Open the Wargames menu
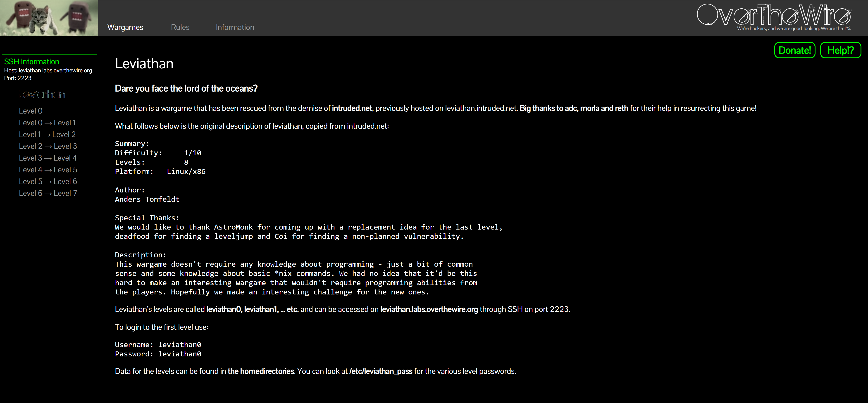The width and height of the screenshot is (868, 403). coord(125,27)
